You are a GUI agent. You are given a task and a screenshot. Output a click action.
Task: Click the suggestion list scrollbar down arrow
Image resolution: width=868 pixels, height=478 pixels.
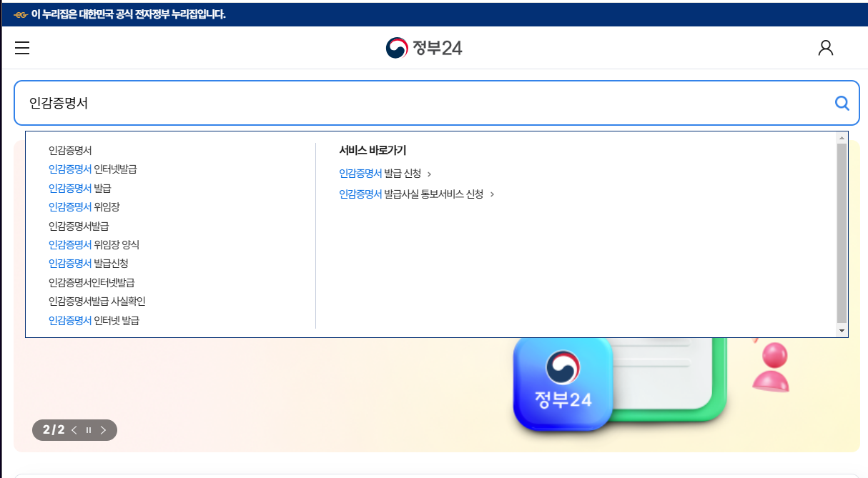click(842, 331)
